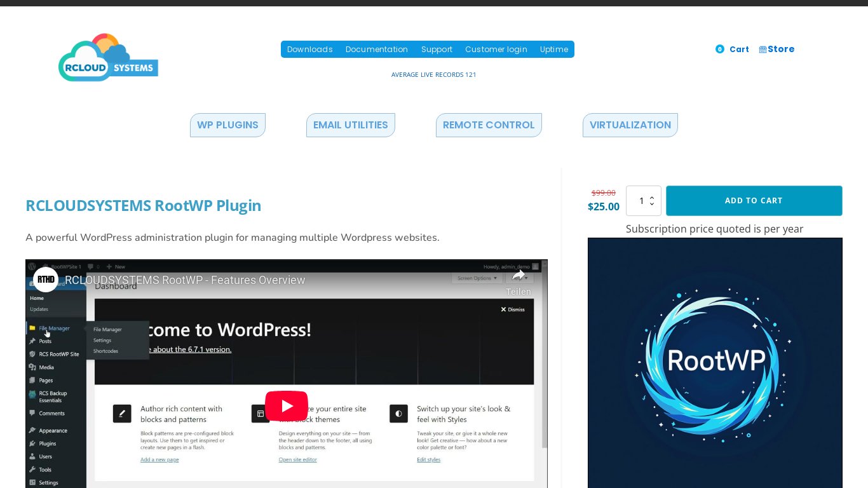Focus the product quantity field

(643, 201)
